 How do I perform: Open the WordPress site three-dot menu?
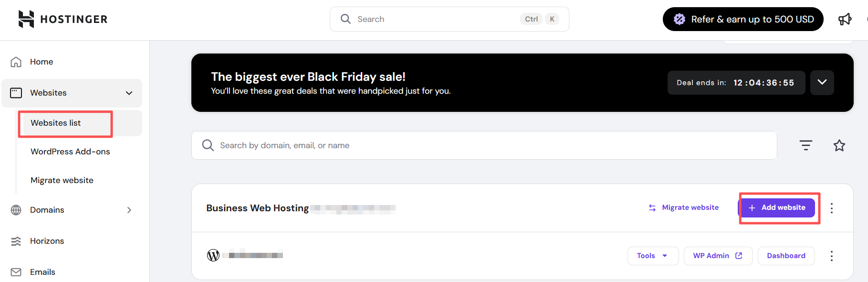(x=831, y=256)
